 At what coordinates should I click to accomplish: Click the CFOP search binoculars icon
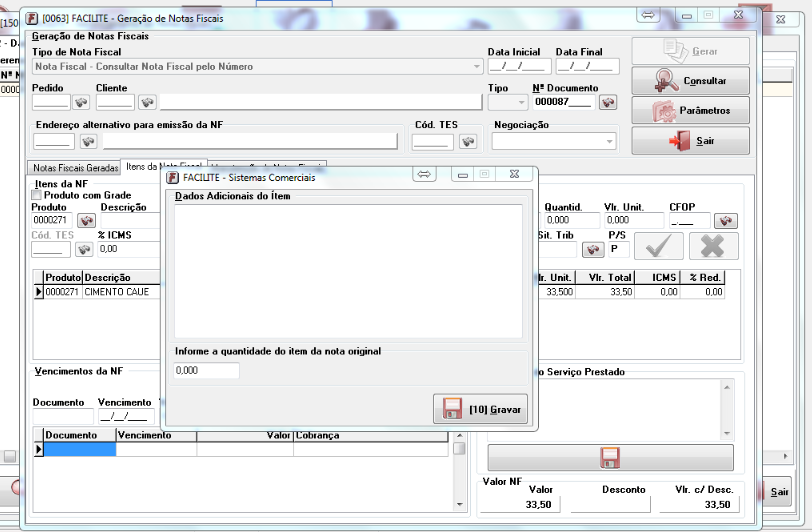(725, 220)
